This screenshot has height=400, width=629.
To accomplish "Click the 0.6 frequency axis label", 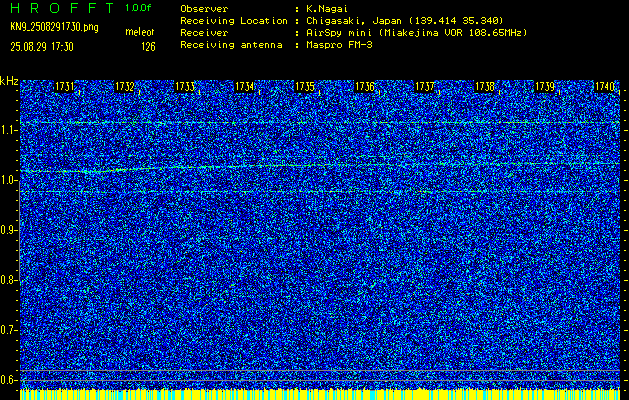I will click(8, 380).
